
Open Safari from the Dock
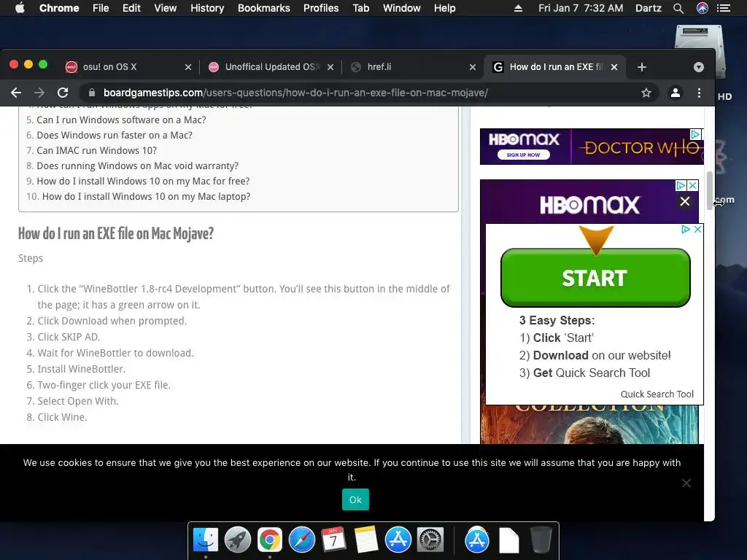301,540
